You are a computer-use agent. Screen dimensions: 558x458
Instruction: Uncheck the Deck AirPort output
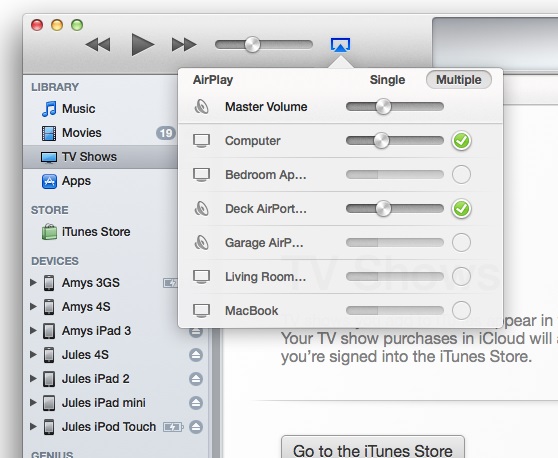(x=461, y=209)
